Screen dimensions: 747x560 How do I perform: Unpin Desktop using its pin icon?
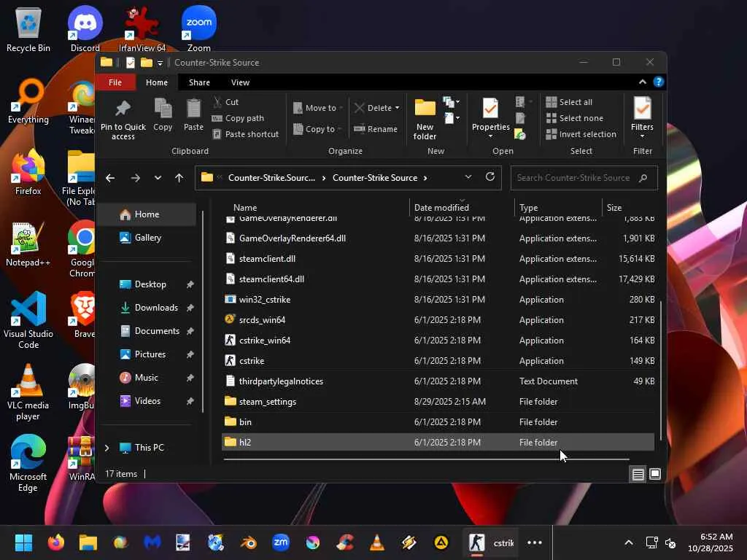[x=190, y=284]
